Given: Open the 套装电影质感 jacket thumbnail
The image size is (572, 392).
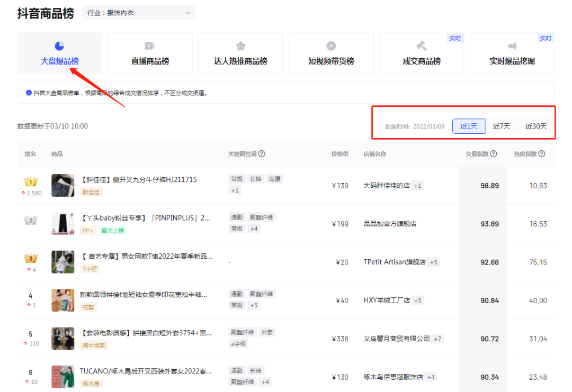Looking at the screenshot, I should (x=62, y=339).
